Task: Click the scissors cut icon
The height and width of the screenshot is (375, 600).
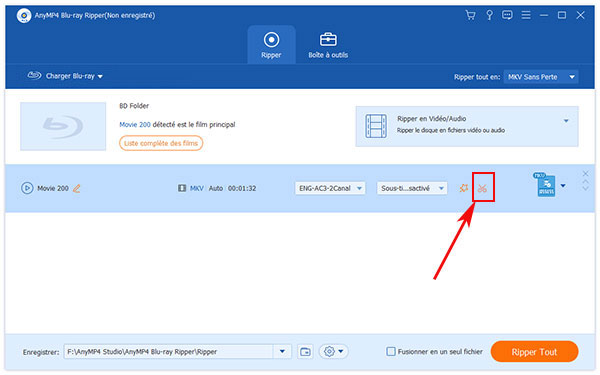Action: point(483,188)
